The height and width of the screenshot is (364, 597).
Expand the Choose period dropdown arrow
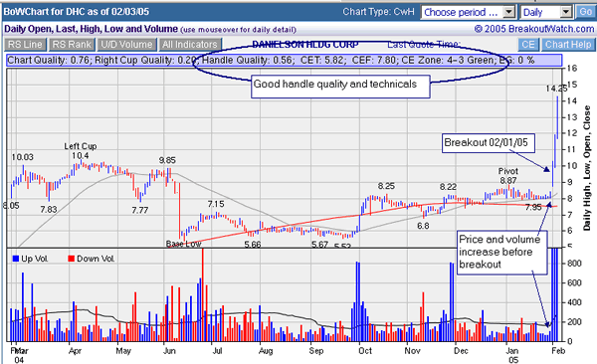click(508, 12)
